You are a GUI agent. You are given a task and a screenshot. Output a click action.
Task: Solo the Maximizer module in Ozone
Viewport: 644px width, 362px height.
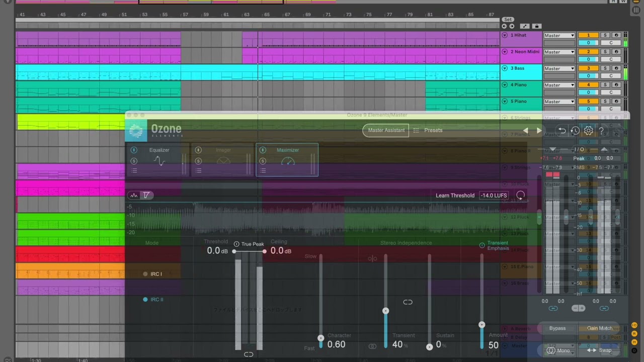(x=263, y=161)
